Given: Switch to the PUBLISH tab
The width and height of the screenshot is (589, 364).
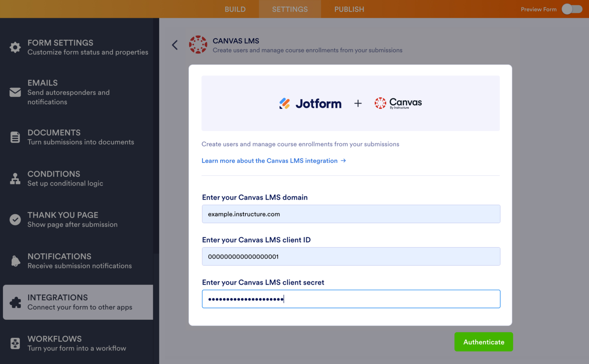Looking at the screenshot, I should pos(349,9).
